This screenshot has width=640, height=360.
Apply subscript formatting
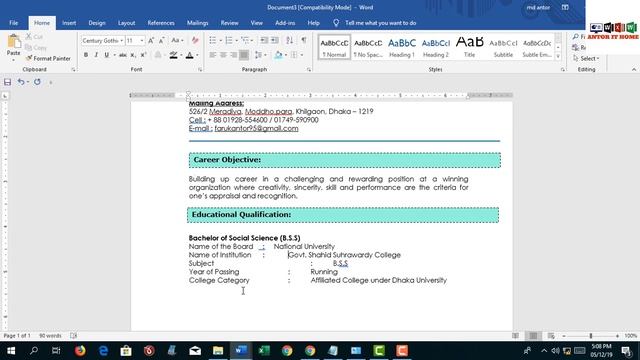(x=133, y=55)
